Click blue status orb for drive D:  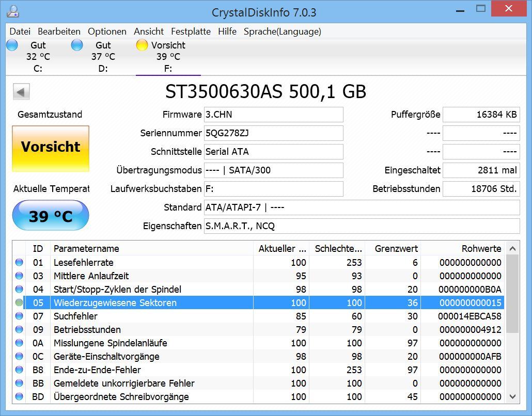77,45
